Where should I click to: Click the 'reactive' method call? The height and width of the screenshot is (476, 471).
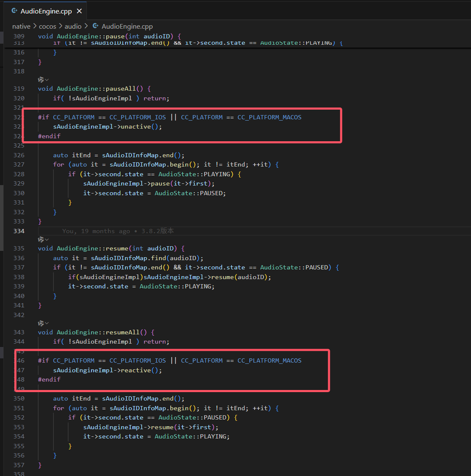pyautogui.click(x=136, y=370)
